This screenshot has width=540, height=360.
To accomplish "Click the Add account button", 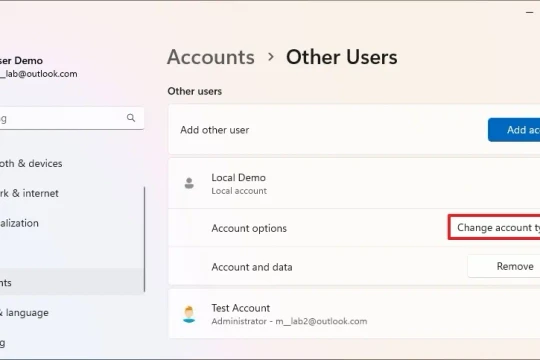I will (x=514, y=130).
